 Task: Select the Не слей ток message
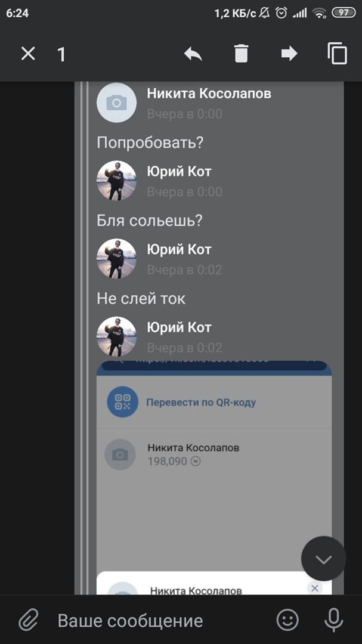(141, 299)
